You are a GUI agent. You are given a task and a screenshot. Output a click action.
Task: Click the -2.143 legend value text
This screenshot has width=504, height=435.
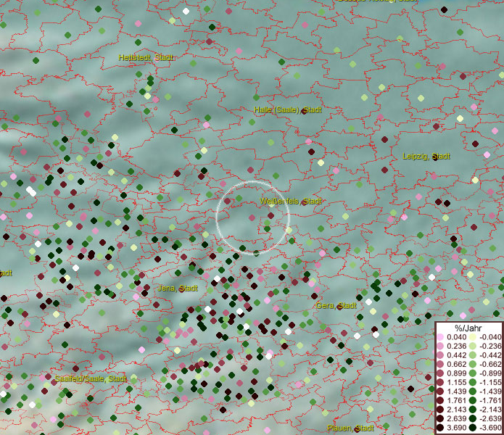[489, 410]
